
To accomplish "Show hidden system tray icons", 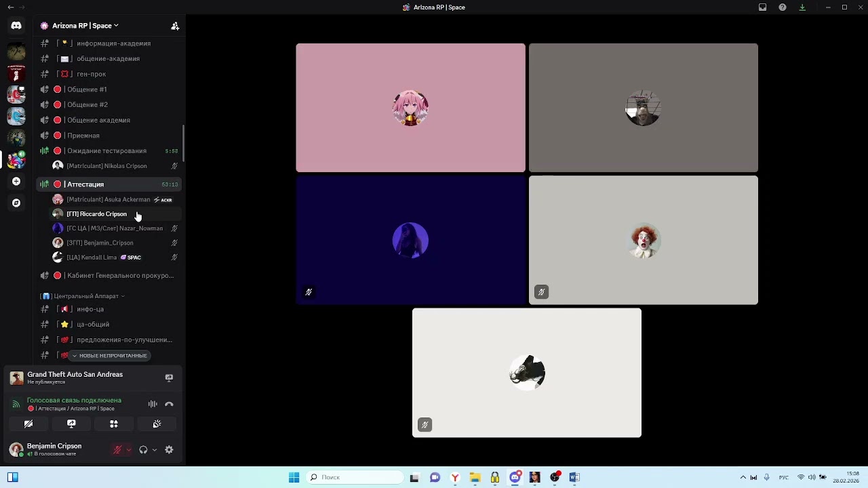I will coord(743,477).
